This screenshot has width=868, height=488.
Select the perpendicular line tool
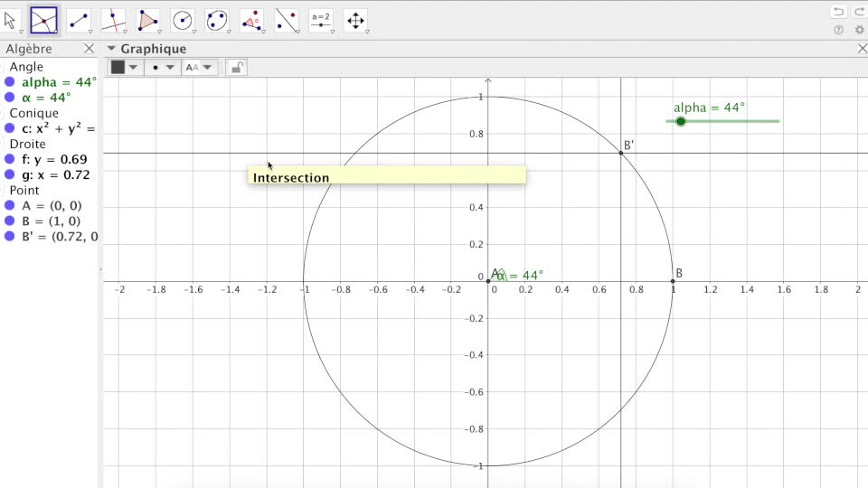pyautogui.click(x=113, y=20)
